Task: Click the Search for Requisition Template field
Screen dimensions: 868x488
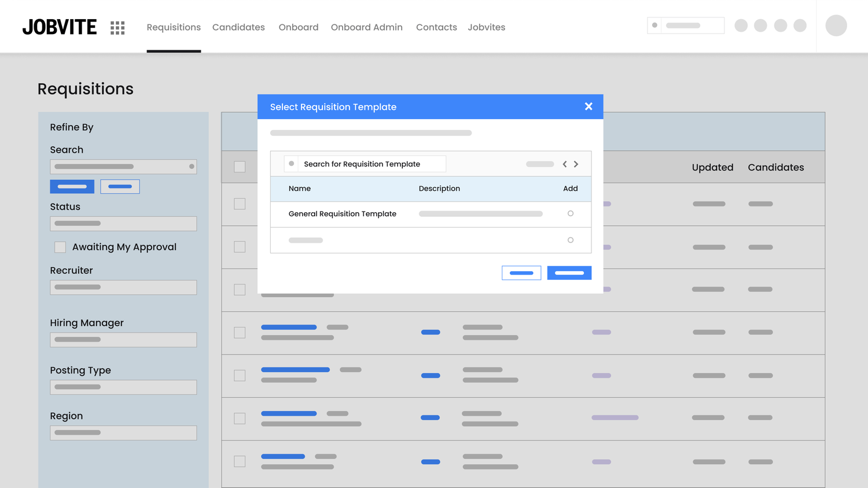Action: (365, 164)
